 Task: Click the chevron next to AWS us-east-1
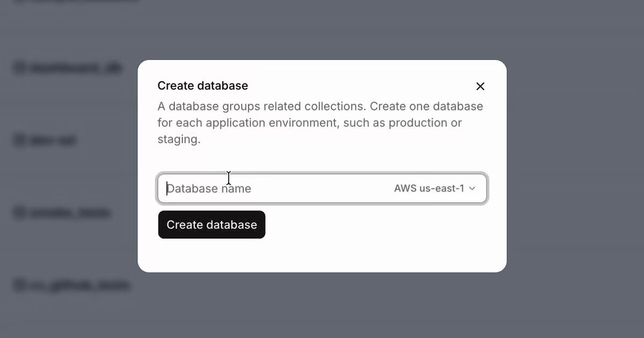point(472,188)
